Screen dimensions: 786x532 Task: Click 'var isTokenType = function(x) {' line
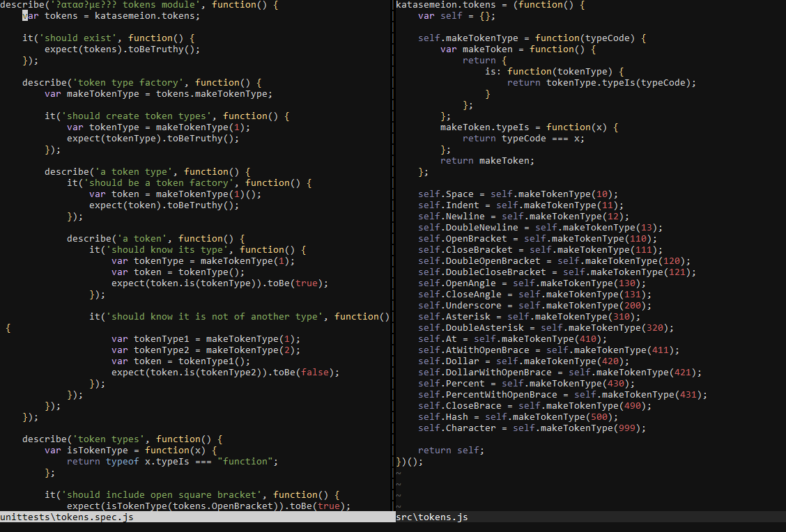(x=131, y=451)
